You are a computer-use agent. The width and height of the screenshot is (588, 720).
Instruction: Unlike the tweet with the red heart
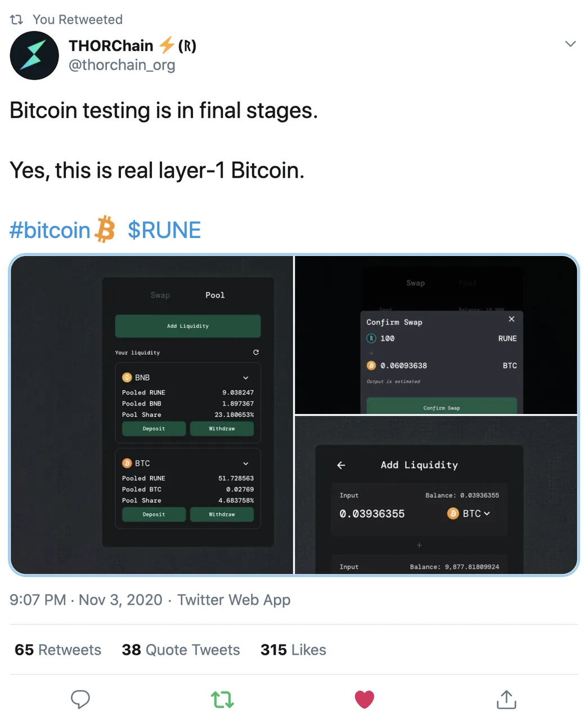(365, 699)
